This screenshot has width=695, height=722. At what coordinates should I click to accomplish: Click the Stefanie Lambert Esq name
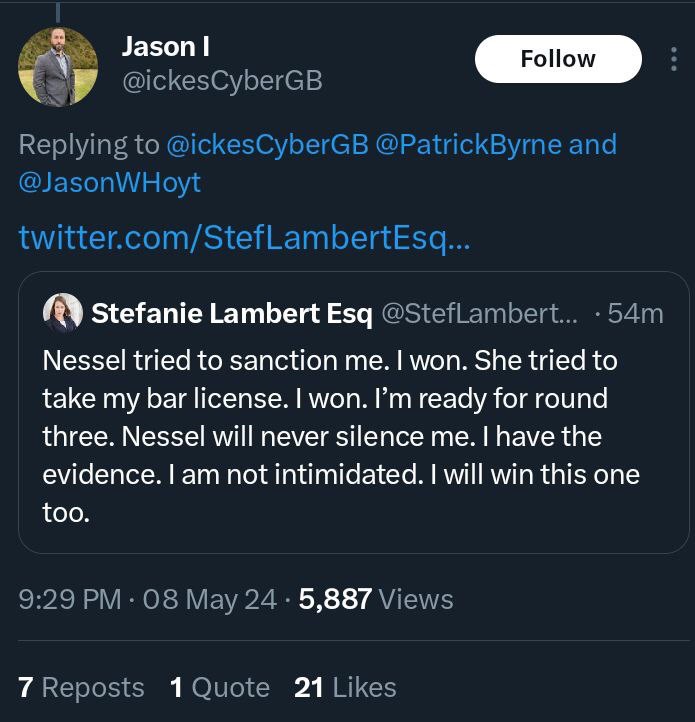(x=231, y=314)
